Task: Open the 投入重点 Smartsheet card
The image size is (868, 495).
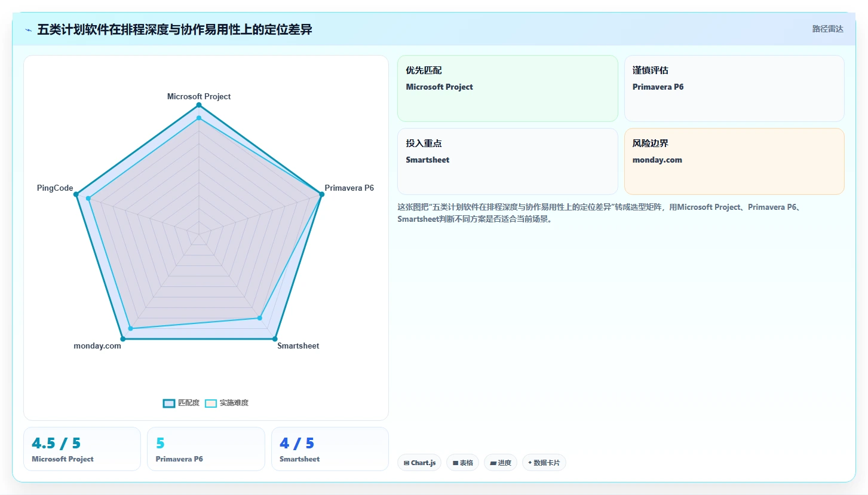Action: (x=508, y=161)
